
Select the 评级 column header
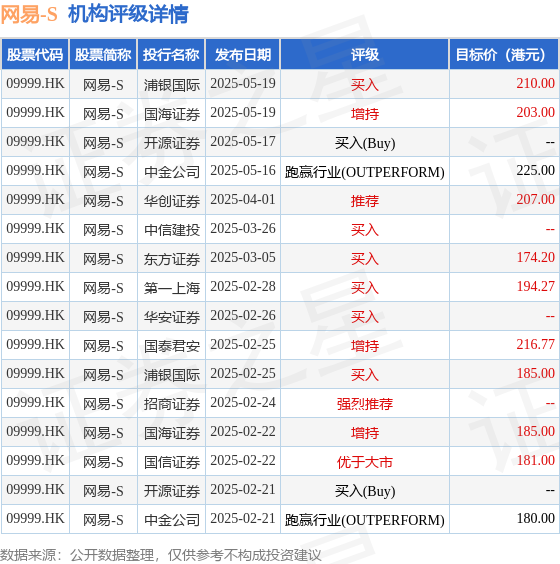tap(365, 55)
